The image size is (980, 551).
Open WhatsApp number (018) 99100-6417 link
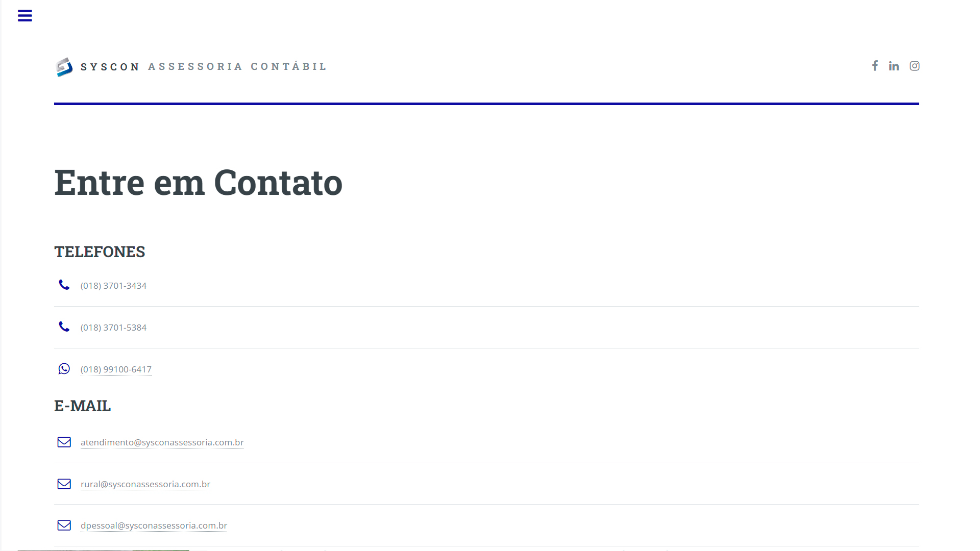pyautogui.click(x=116, y=369)
